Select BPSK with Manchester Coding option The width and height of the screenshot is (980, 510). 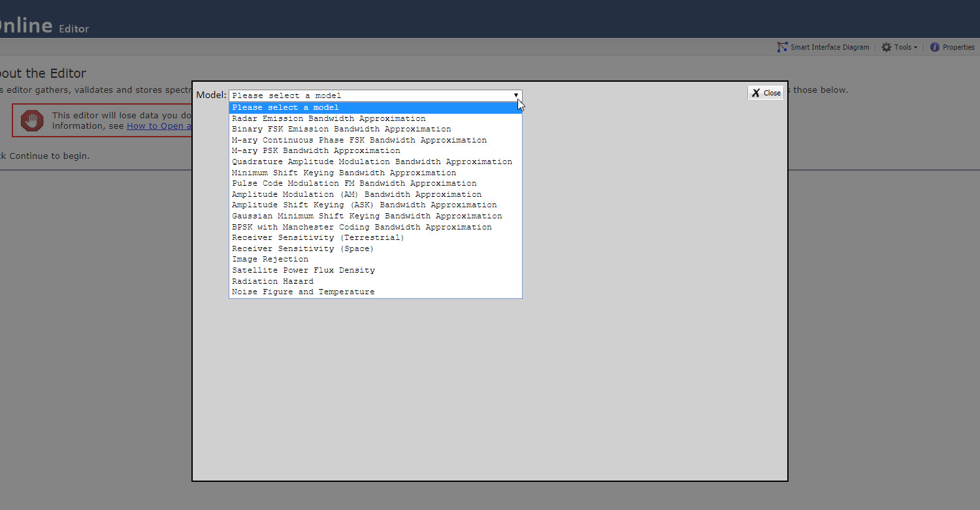pos(376,227)
